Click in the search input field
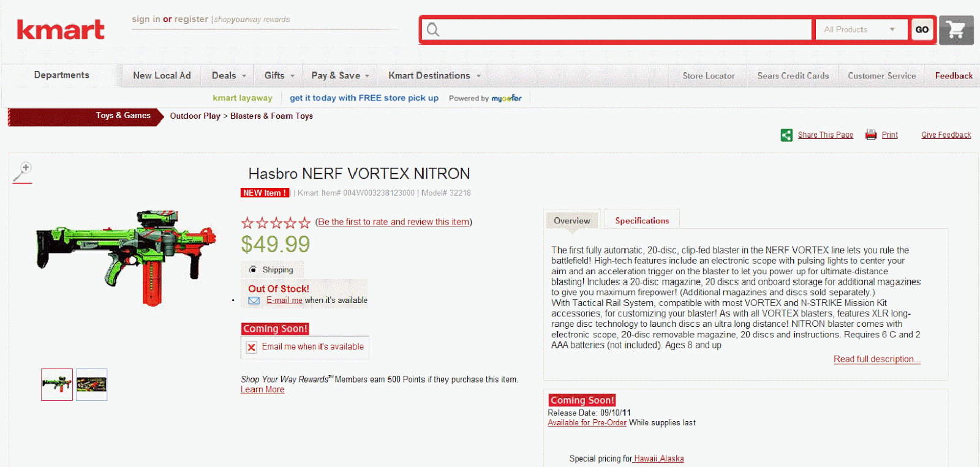Image resolution: width=980 pixels, height=467 pixels. (616, 29)
